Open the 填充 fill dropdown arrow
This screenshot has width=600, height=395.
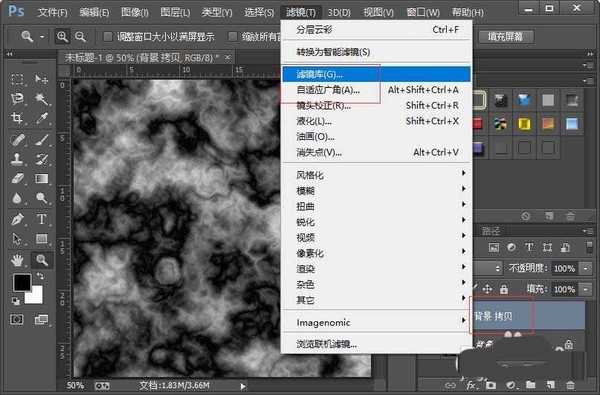point(586,289)
